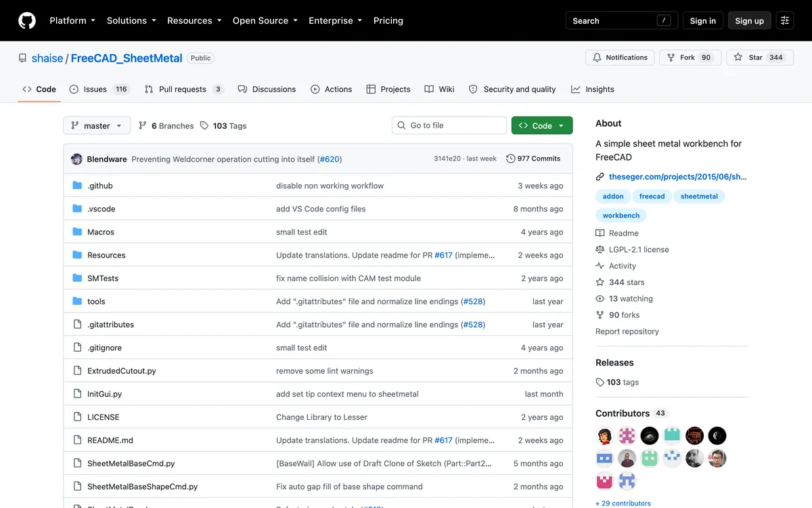The width and height of the screenshot is (812, 508).
Task: Open the FreeCAD_SheetMetal repository name link
Action: click(127, 58)
